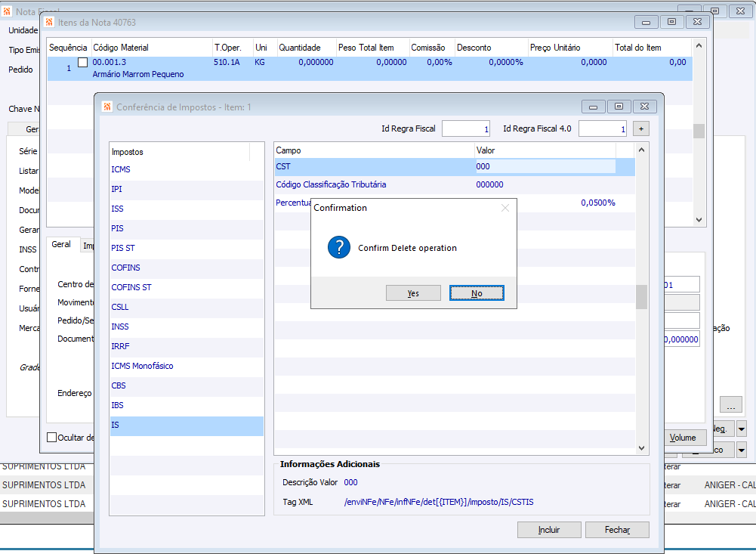Click the Preço Unitário column header
This screenshot has height=554, width=756.
pyautogui.click(x=570, y=48)
